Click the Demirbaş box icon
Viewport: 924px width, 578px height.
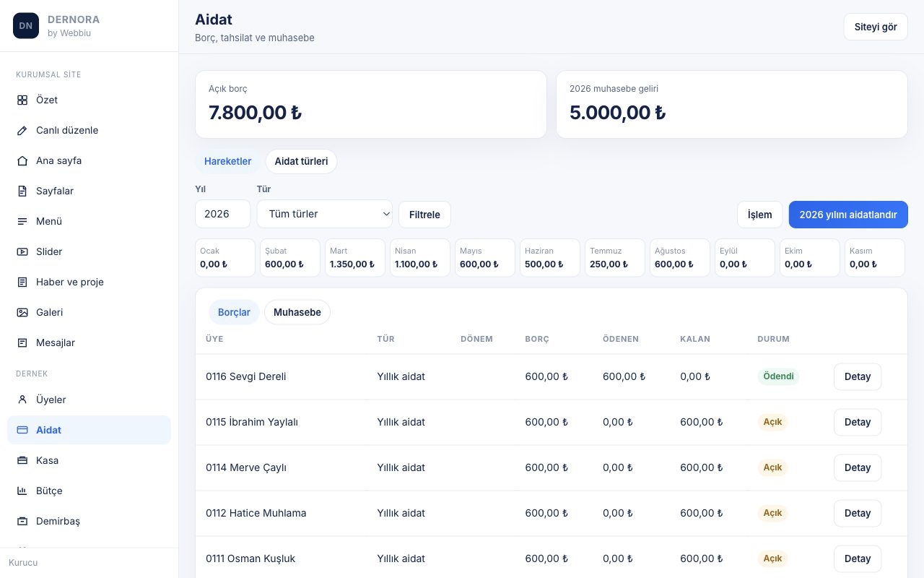pyautogui.click(x=22, y=521)
